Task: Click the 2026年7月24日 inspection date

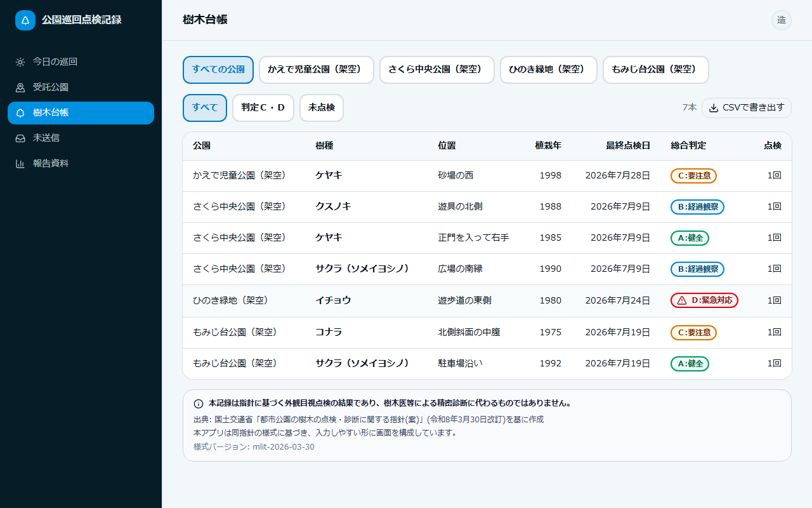Action: (x=617, y=301)
